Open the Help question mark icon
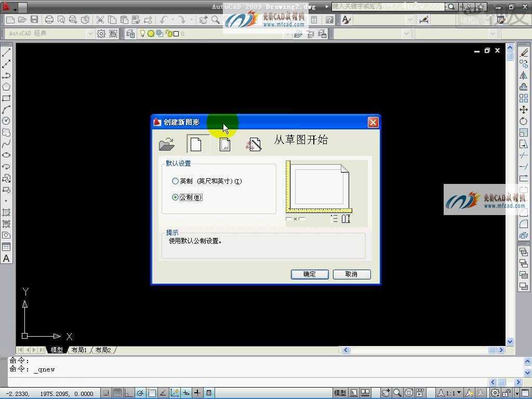 [x=329, y=20]
